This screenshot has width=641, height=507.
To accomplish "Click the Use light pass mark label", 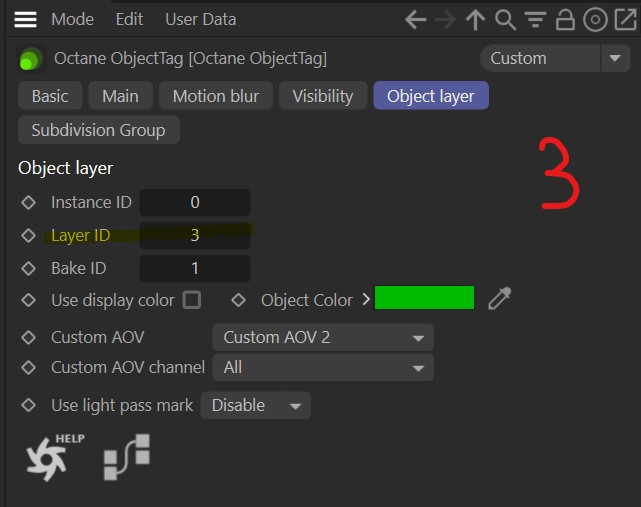I will (122, 405).
